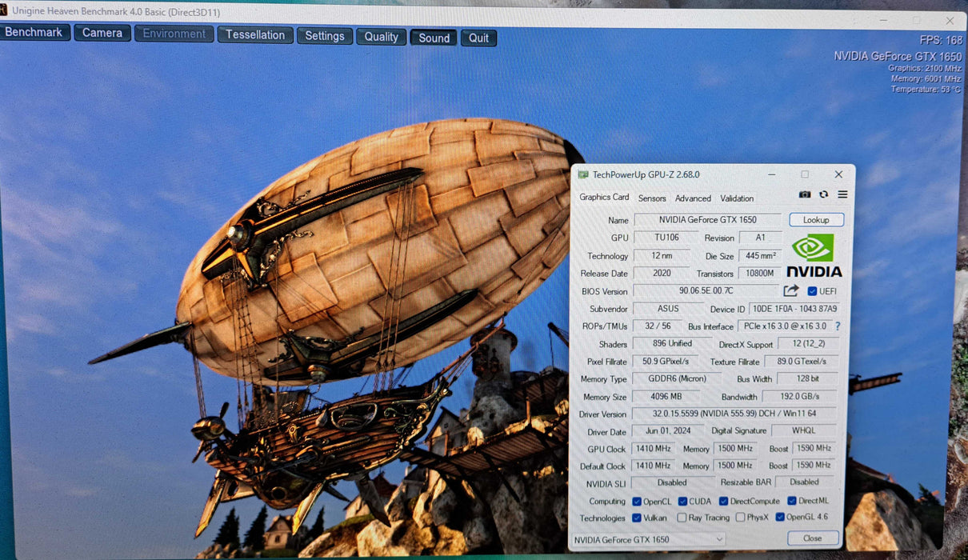Toggle the Ray Tracing checkbox
Screen dimensions: 968x560
tap(682, 518)
